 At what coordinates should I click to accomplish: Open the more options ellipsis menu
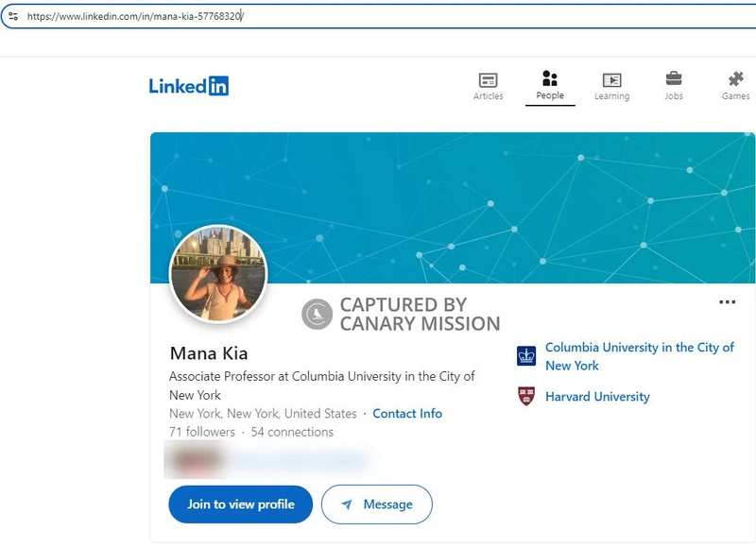pos(726,300)
